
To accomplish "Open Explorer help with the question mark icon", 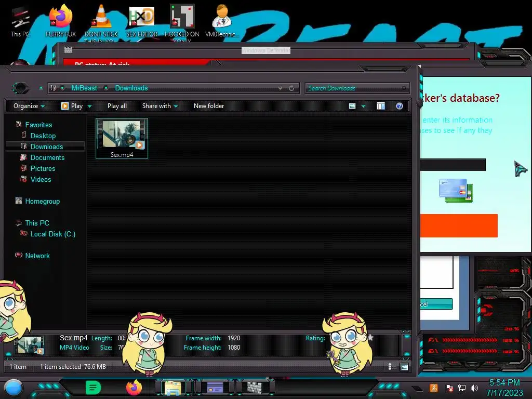I will (400, 106).
